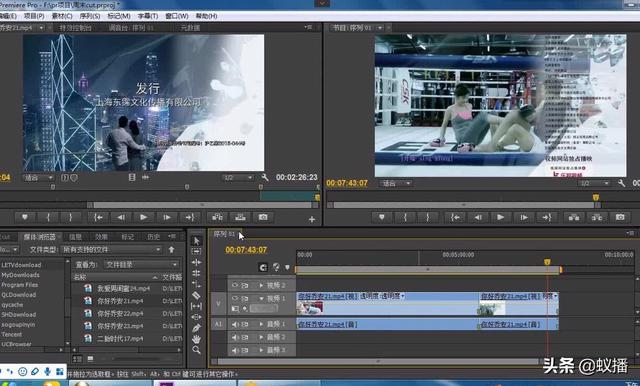Step forward one frame in Program monitor

(524, 217)
